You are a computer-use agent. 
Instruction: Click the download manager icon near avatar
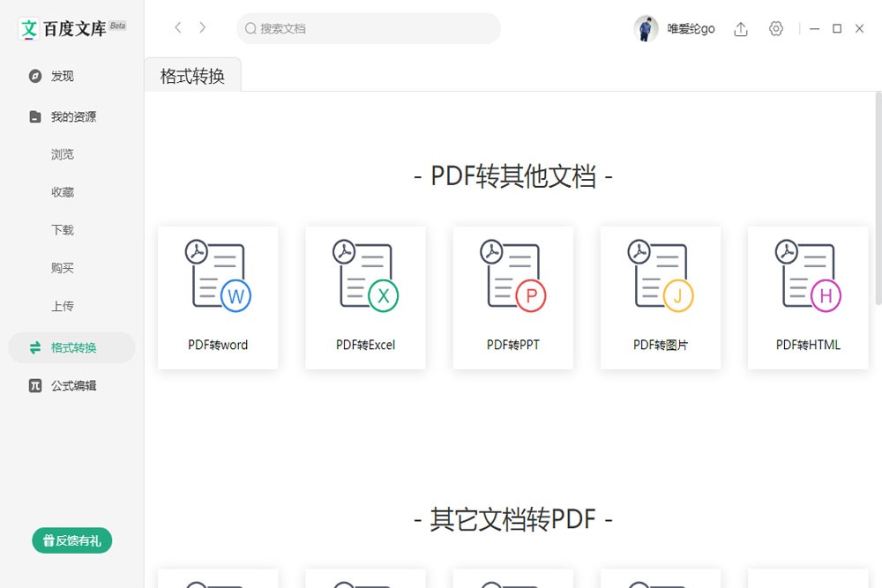point(740,28)
